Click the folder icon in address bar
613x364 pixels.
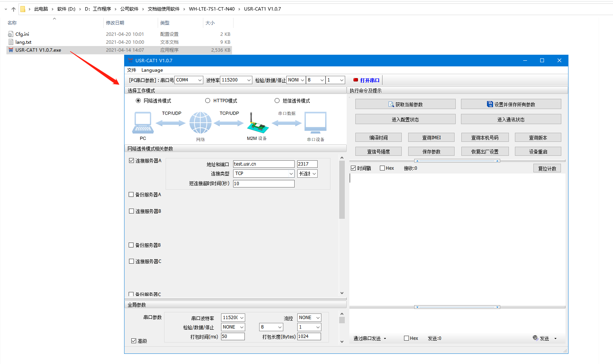(x=23, y=9)
